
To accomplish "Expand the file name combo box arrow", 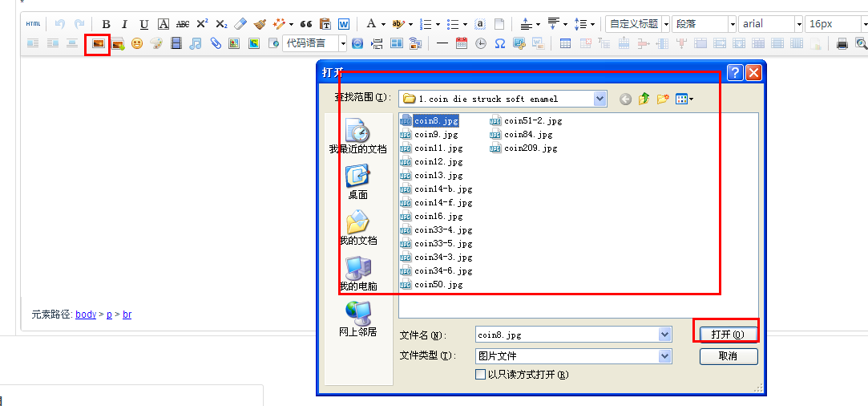I will point(665,335).
